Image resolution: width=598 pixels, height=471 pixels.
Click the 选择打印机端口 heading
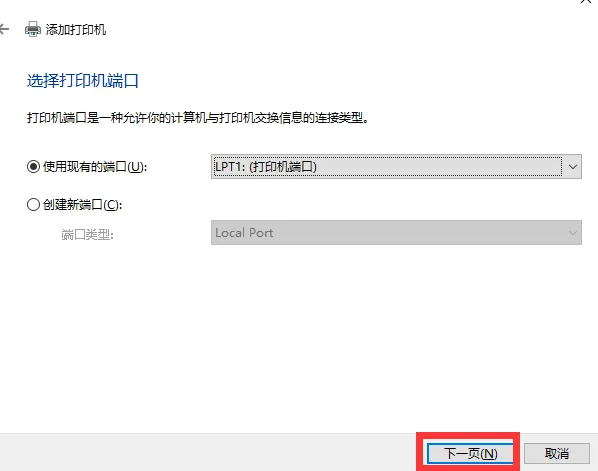83,81
